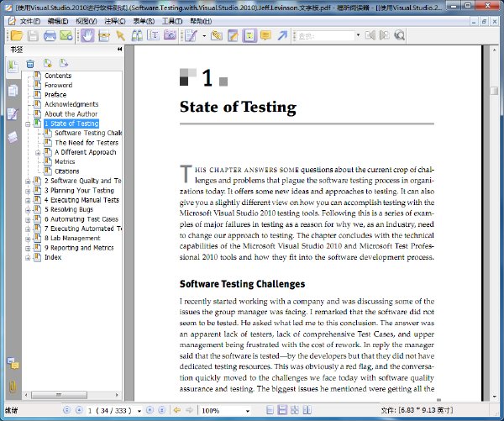Open the zoom level 100% dropdown
Image resolution: width=504 pixels, height=421 pixels.
click(x=248, y=411)
